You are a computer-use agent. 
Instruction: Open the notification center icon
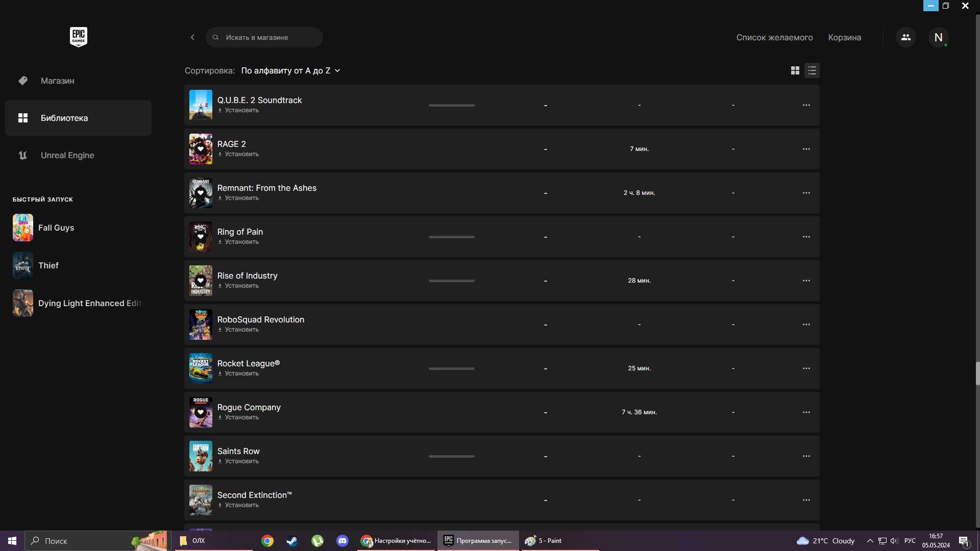[x=964, y=541]
